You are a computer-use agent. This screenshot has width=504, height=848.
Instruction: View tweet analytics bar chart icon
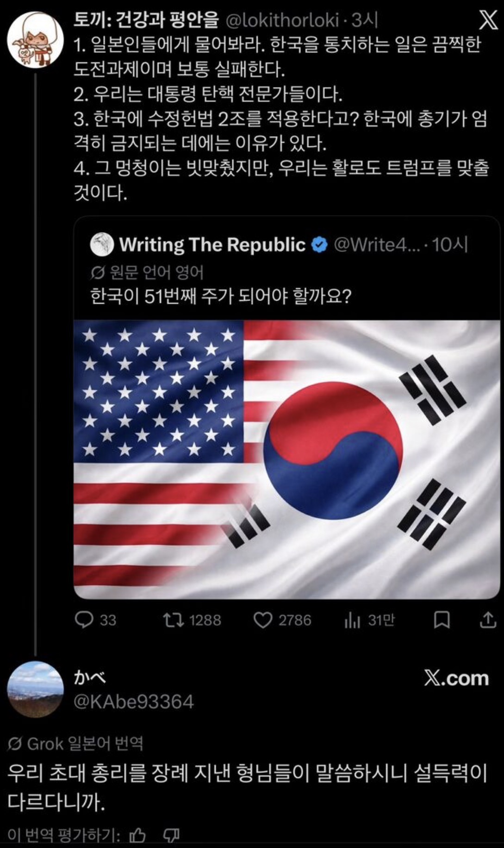[352, 621]
